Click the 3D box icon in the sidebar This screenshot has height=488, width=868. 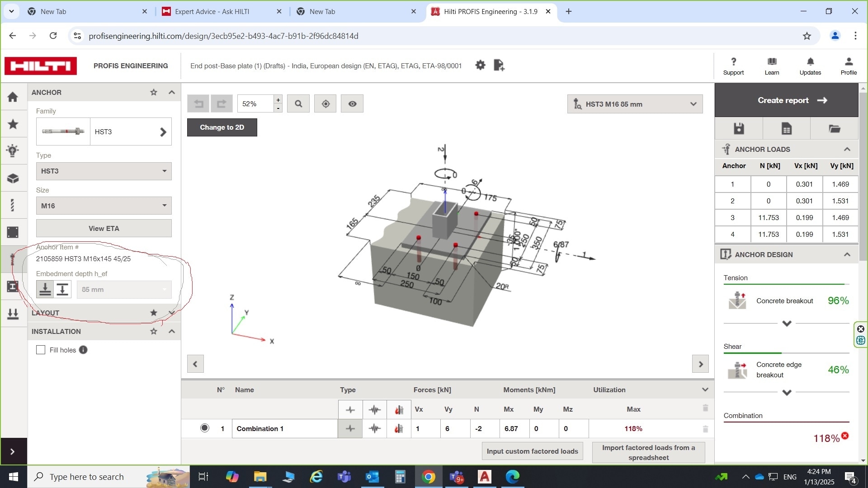13,178
